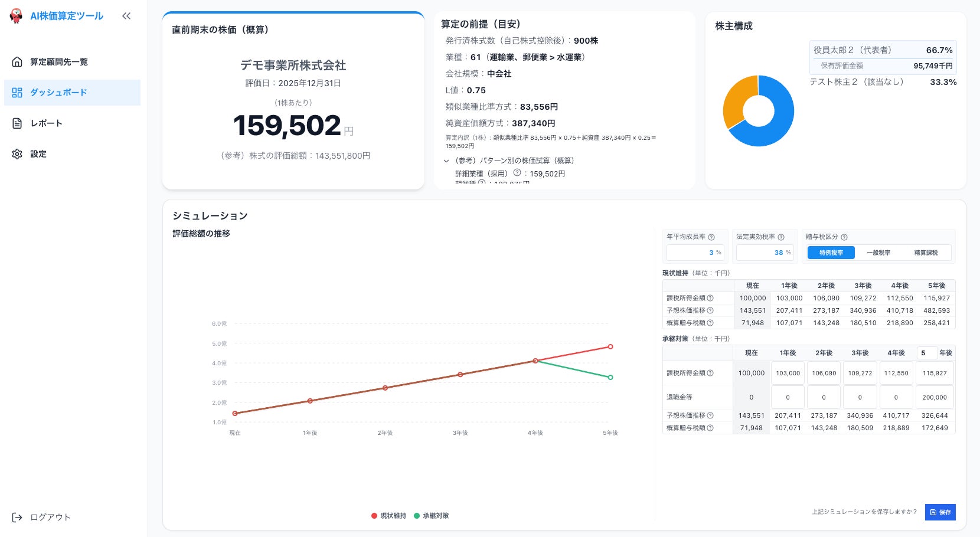
Task: Click the 退職金等 5年後 input showing 200,000
Action: coord(935,397)
